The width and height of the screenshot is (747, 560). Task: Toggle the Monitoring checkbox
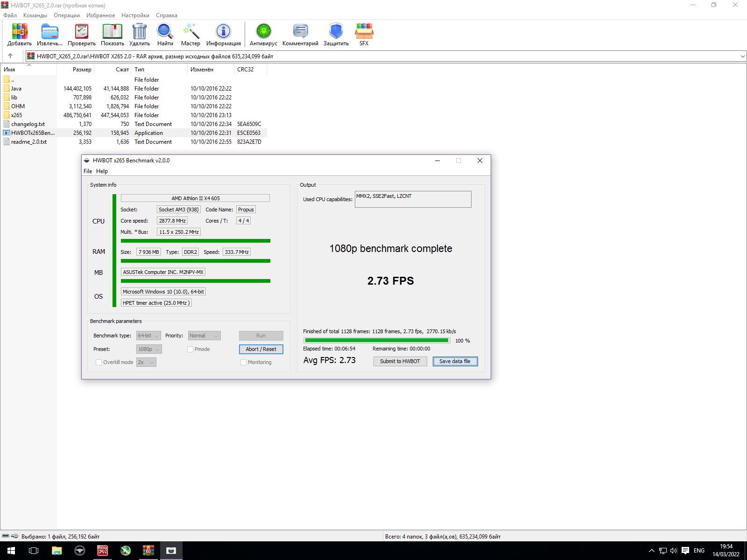pos(243,362)
